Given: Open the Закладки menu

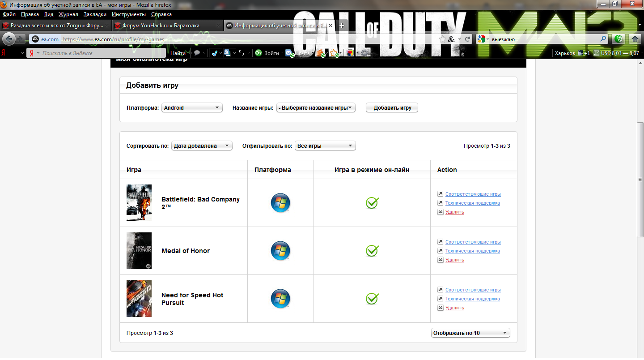Looking at the screenshot, I should 95,14.
